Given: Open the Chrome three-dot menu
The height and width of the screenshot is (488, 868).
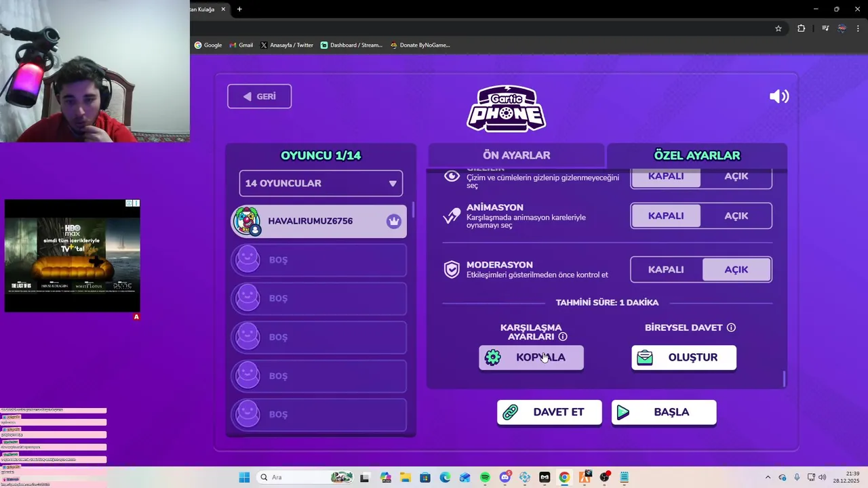Looking at the screenshot, I should point(858,28).
